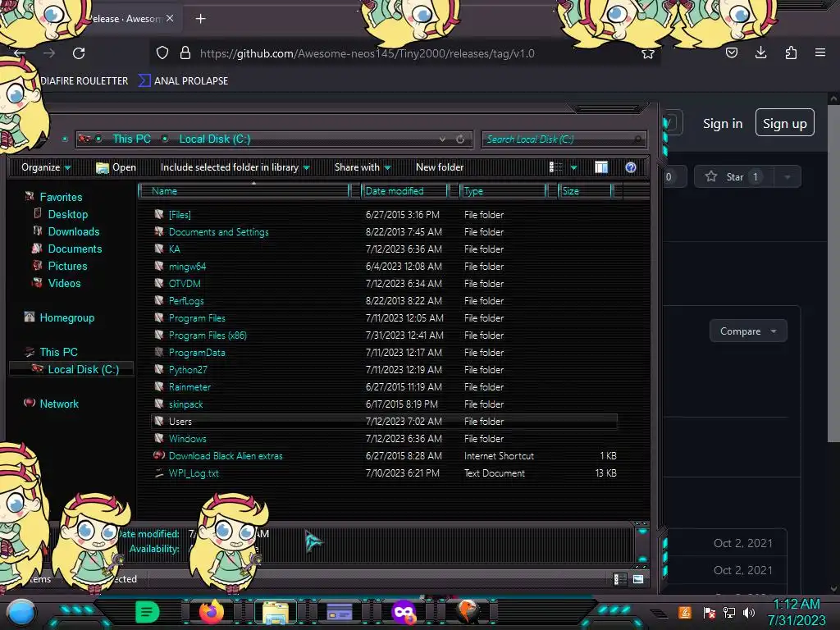Click volume speaker tray icon

[748, 612]
